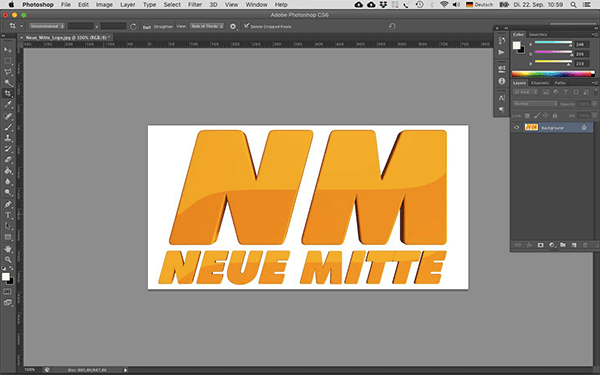Image resolution: width=600 pixels, height=375 pixels.
Task: Select the Hand tool
Action: 8,249
